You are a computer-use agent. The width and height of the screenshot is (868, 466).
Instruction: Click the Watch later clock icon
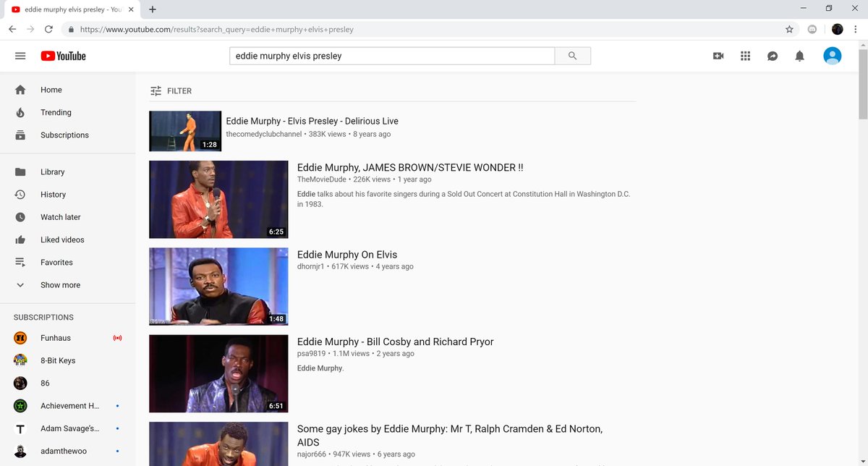point(20,217)
